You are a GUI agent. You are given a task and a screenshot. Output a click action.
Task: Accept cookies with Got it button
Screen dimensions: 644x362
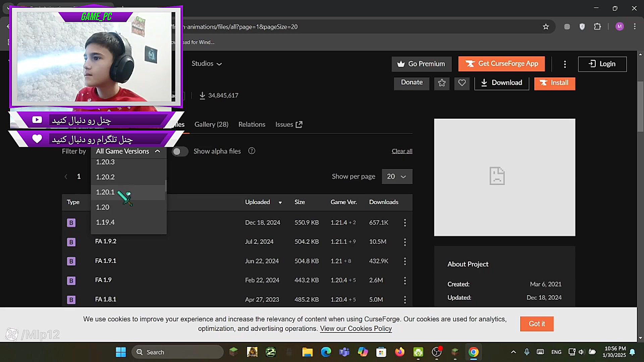(537, 324)
